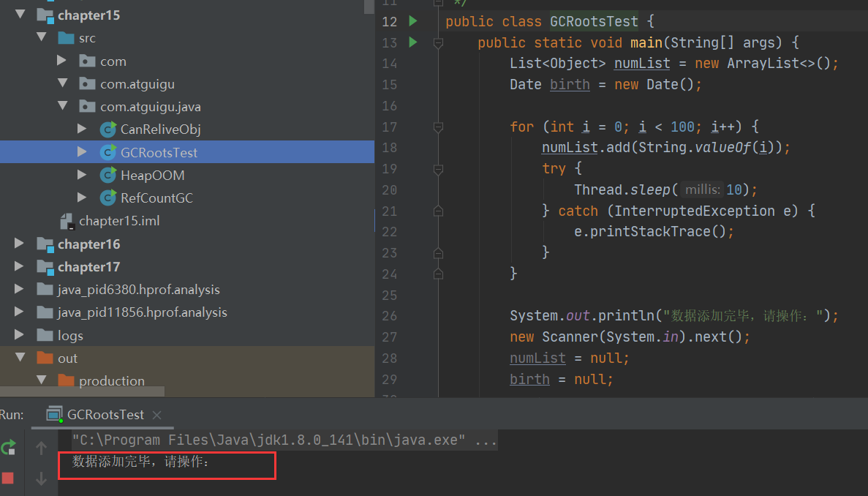Select HeapOOM in project tree
This screenshot has width=868, height=496.
pos(152,176)
